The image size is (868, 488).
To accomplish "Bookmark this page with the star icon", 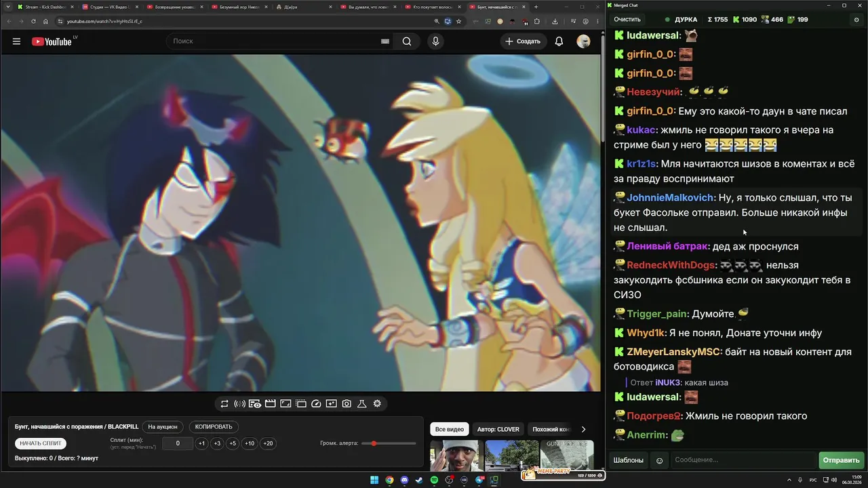I will pyautogui.click(x=458, y=21).
